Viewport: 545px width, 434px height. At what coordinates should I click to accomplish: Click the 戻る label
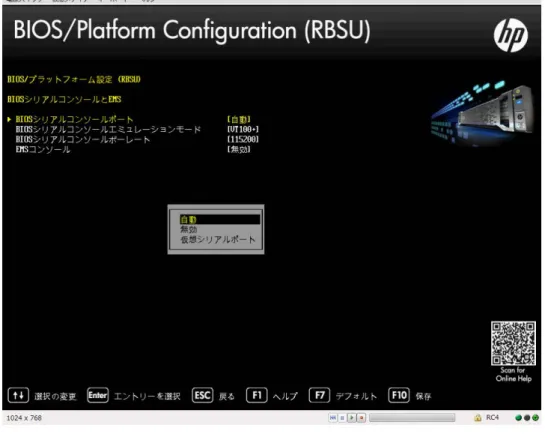pyautogui.click(x=227, y=396)
